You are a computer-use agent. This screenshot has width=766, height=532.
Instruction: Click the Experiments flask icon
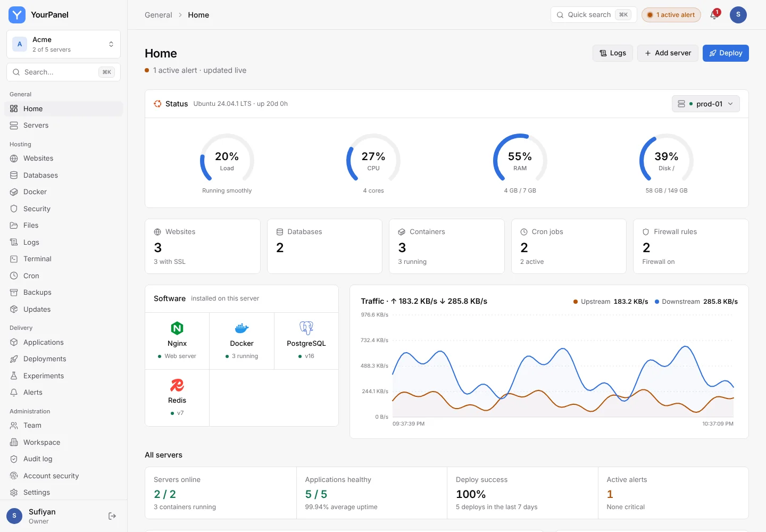(14, 376)
